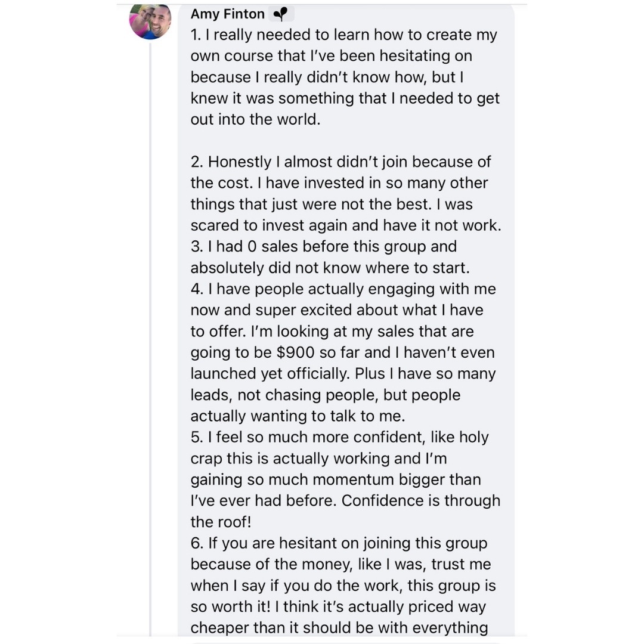Click the sprout badge beside Amy Finton

(x=280, y=14)
